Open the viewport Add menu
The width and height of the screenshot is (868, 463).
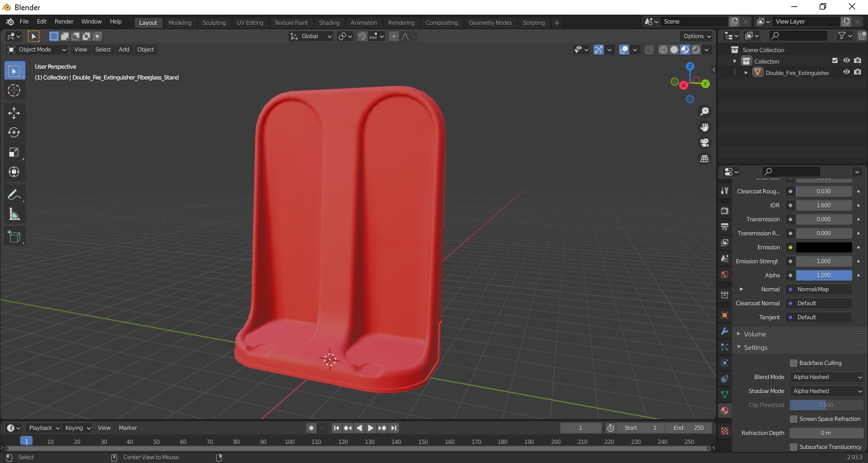[x=124, y=50]
